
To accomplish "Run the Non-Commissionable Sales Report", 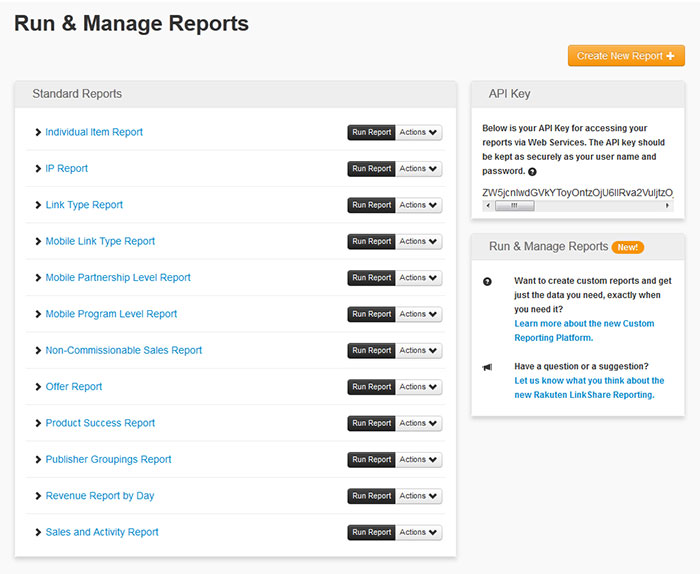I will coord(371,351).
